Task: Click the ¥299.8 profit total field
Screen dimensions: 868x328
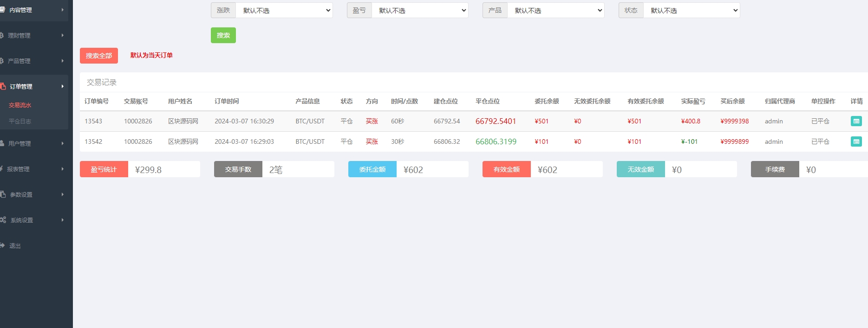Action: 164,169
